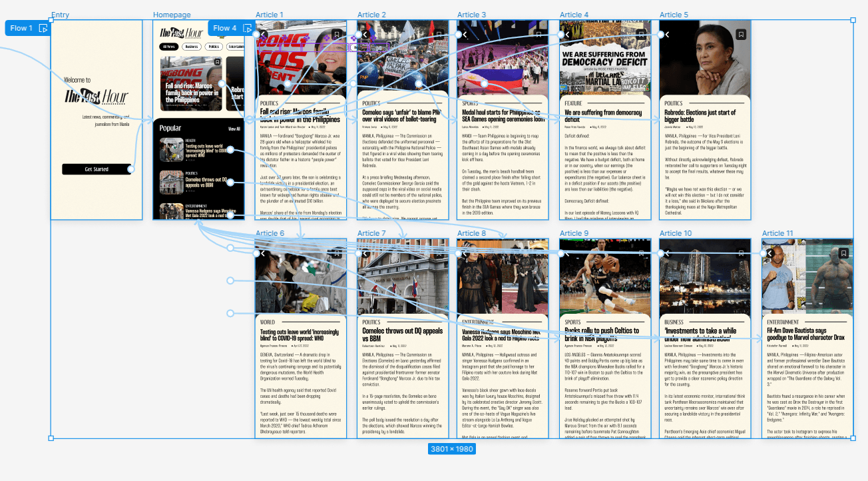
Task: Select the Article 2 frame label
Action: [x=371, y=15]
